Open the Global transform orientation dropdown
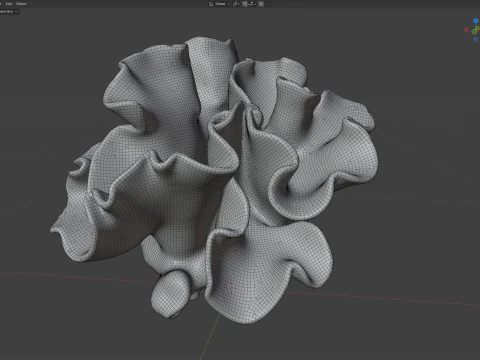Viewport: 480px width, 360px height. (x=219, y=4)
